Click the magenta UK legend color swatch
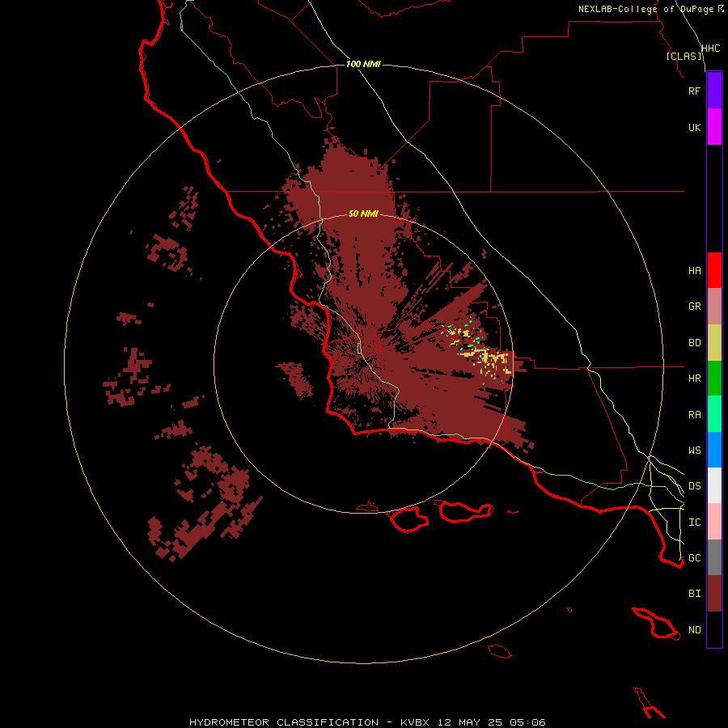The height and width of the screenshot is (728, 728). pyautogui.click(x=714, y=127)
